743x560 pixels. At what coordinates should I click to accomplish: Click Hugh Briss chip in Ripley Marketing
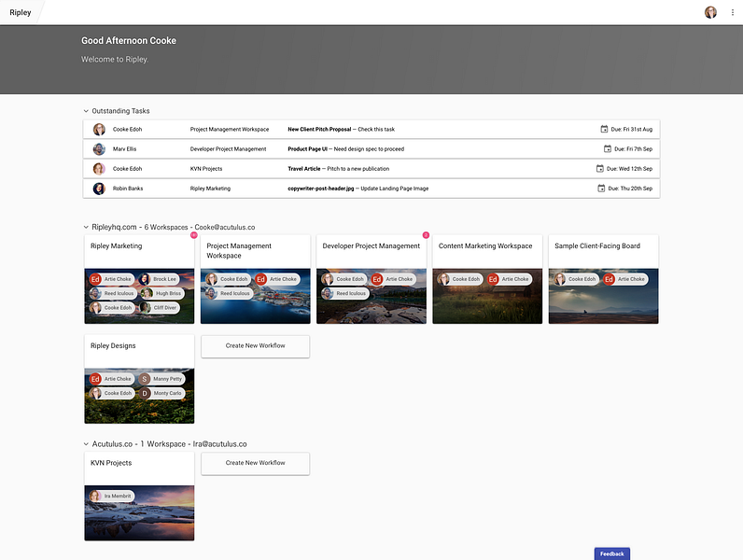pos(161,293)
